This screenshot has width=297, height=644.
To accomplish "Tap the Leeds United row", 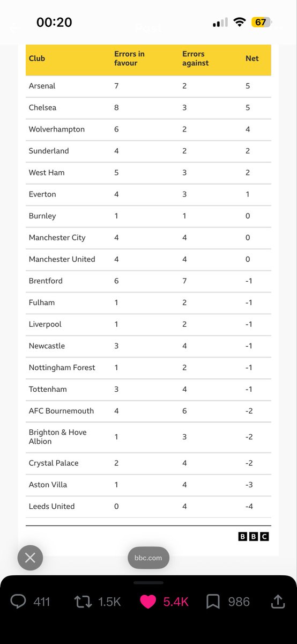I will point(148,506).
